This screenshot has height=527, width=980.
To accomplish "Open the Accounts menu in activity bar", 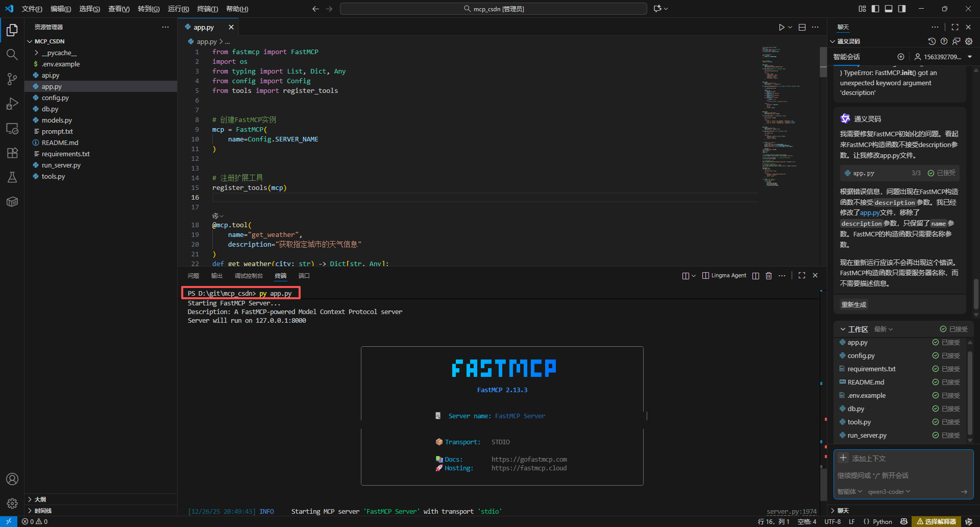I will tap(12, 479).
